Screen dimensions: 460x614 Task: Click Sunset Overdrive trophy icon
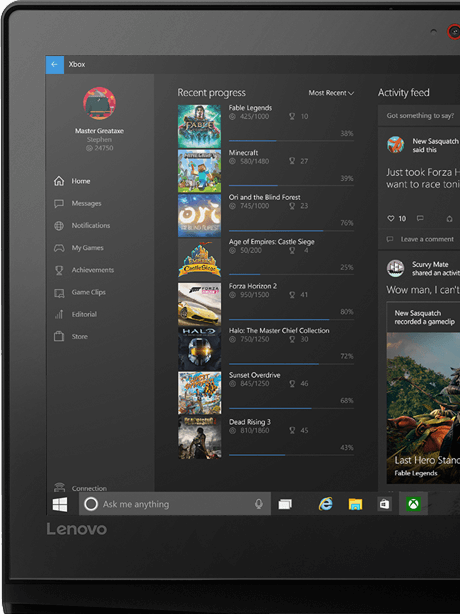(292, 384)
